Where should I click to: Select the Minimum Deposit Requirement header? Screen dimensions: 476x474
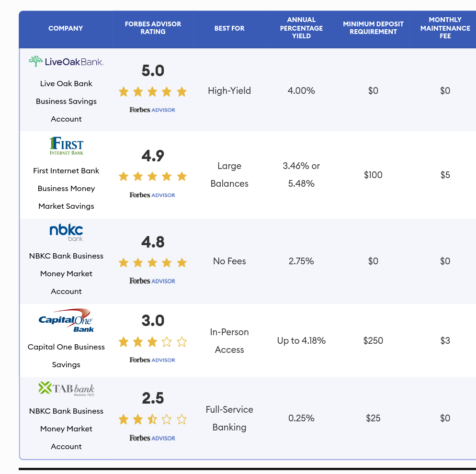(x=373, y=28)
